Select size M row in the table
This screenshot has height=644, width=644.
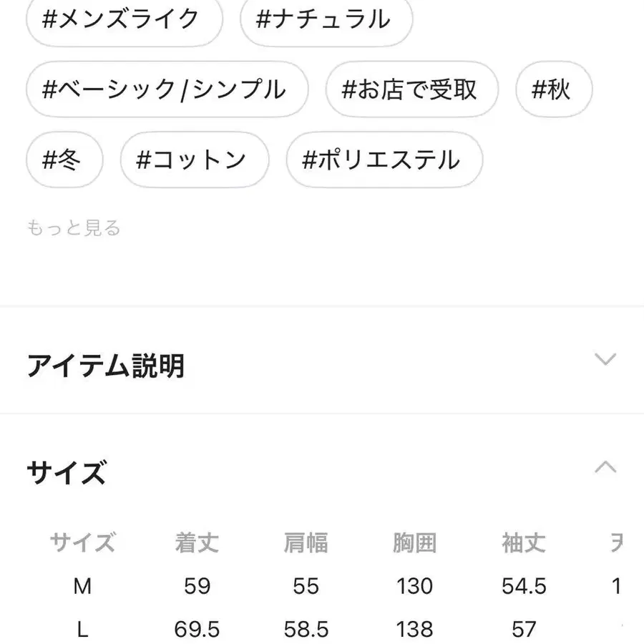[84, 586]
